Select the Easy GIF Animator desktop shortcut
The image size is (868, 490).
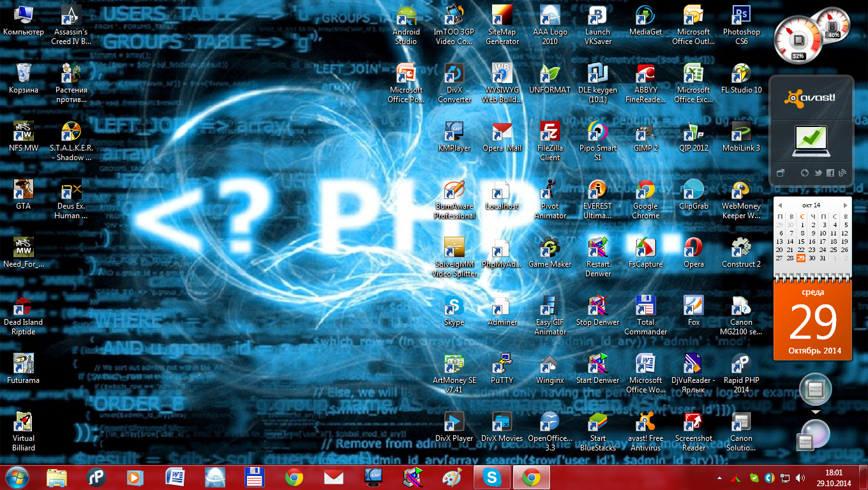point(550,316)
